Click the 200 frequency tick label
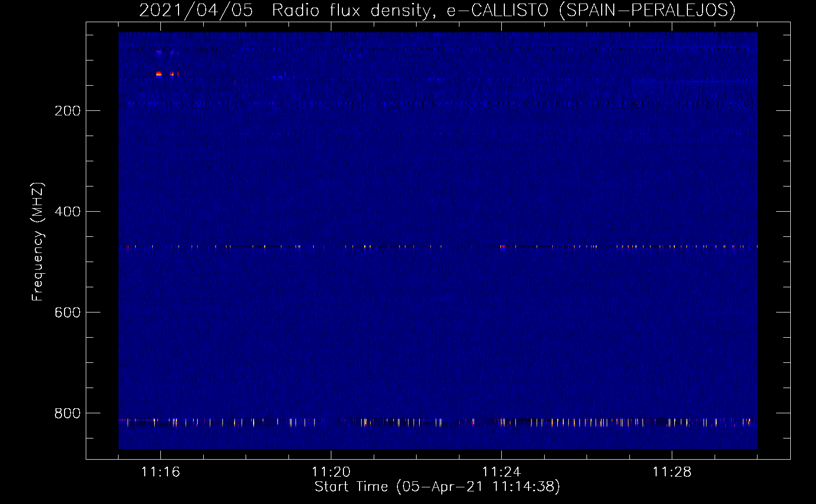Image resolution: width=816 pixels, height=504 pixels. 68,111
